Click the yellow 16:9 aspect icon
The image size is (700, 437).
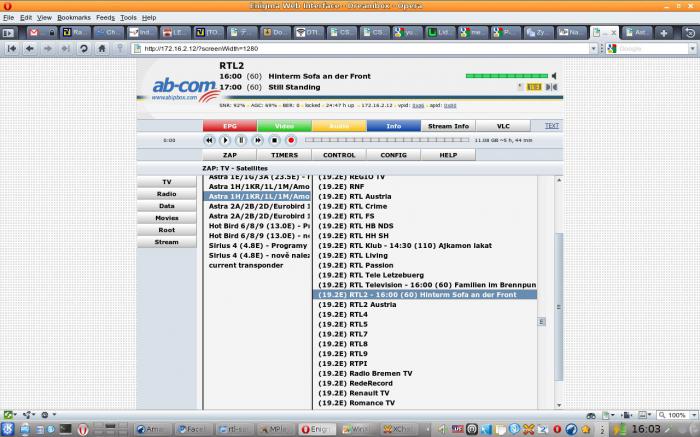click(534, 87)
